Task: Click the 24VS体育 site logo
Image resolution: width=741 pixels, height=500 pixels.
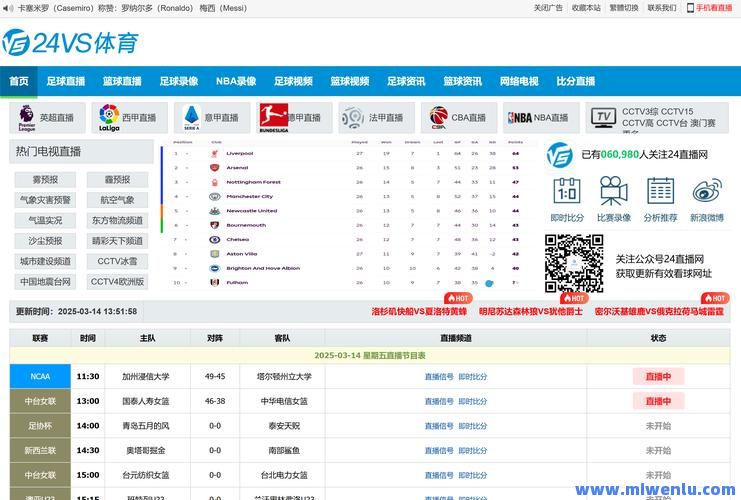Action: coord(70,43)
